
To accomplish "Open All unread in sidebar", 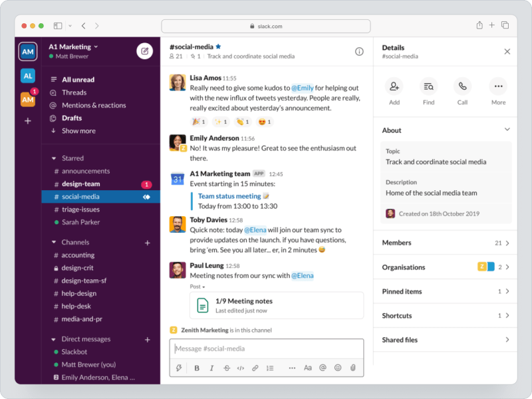I will click(x=78, y=80).
